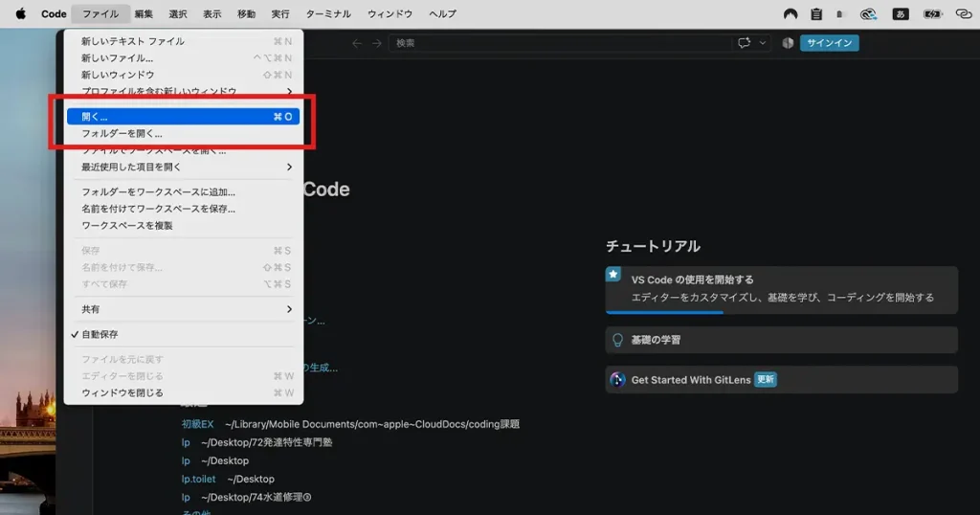Click lightbulb icon of 基礎の学習
The image size is (980, 515).
tap(617, 340)
